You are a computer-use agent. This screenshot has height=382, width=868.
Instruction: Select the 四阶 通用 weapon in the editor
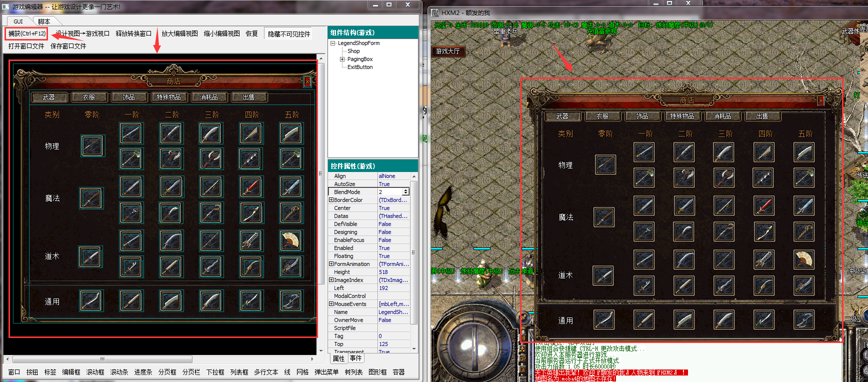point(251,301)
